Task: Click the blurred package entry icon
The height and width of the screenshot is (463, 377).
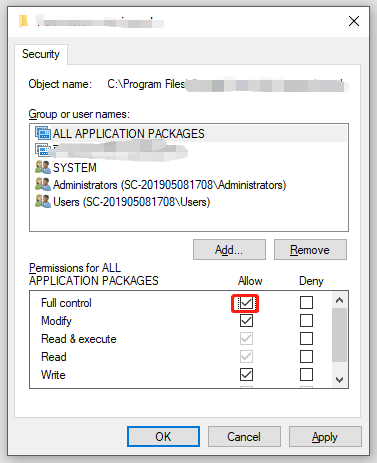Action: tap(43, 150)
